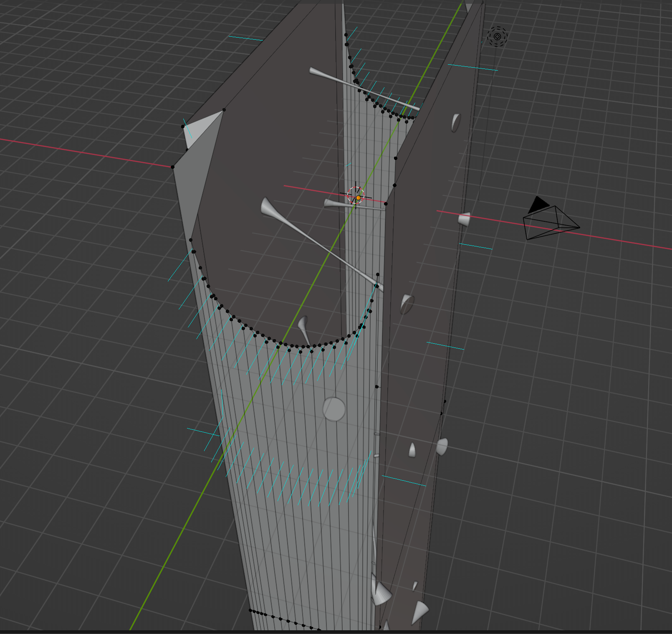Screen dimensions: 672x634
Task: Click the orange object origin dot
Action: click(358, 198)
